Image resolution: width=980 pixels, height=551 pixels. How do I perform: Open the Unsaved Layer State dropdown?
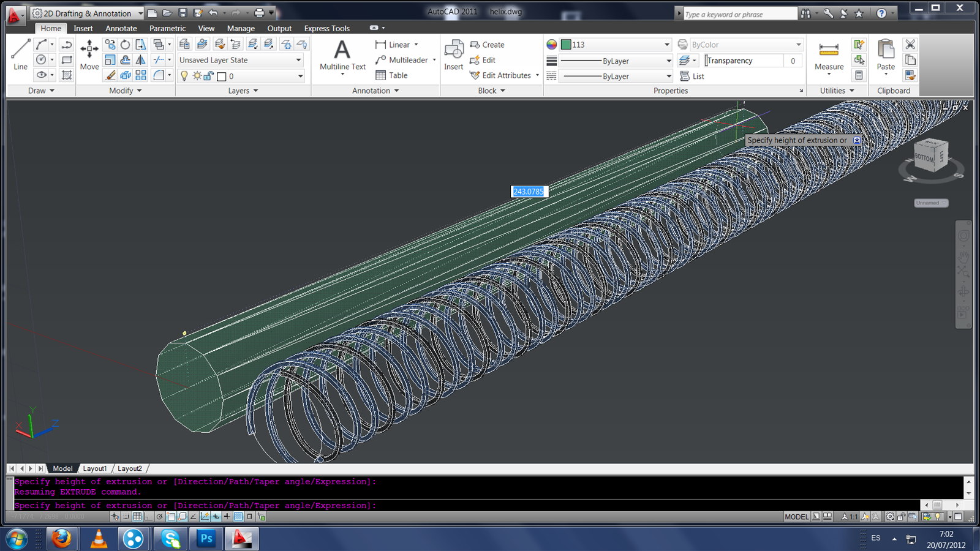tap(241, 60)
